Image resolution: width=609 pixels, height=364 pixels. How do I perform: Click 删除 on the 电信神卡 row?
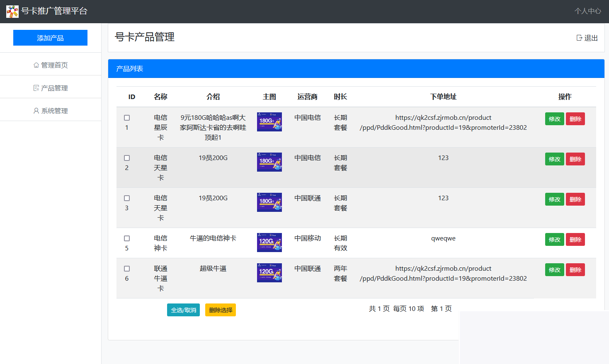click(x=575, y=239)
